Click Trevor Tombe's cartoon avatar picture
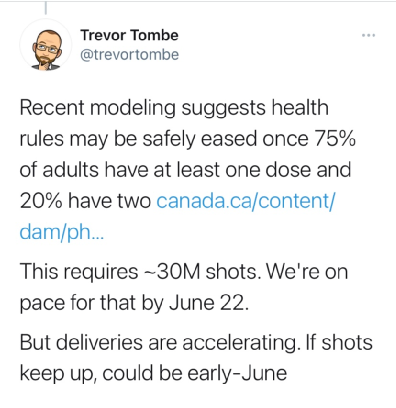This screenshot has width=396, height=408. 46,45
